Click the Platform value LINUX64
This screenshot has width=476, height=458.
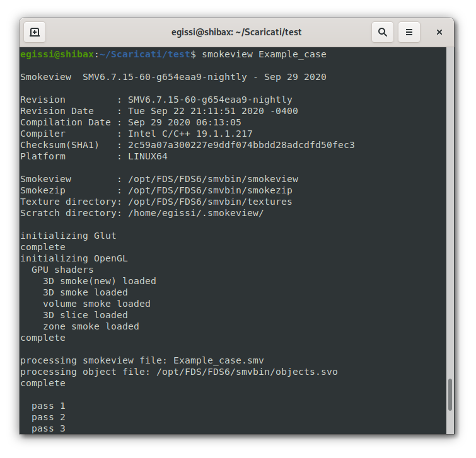[148, 156]
